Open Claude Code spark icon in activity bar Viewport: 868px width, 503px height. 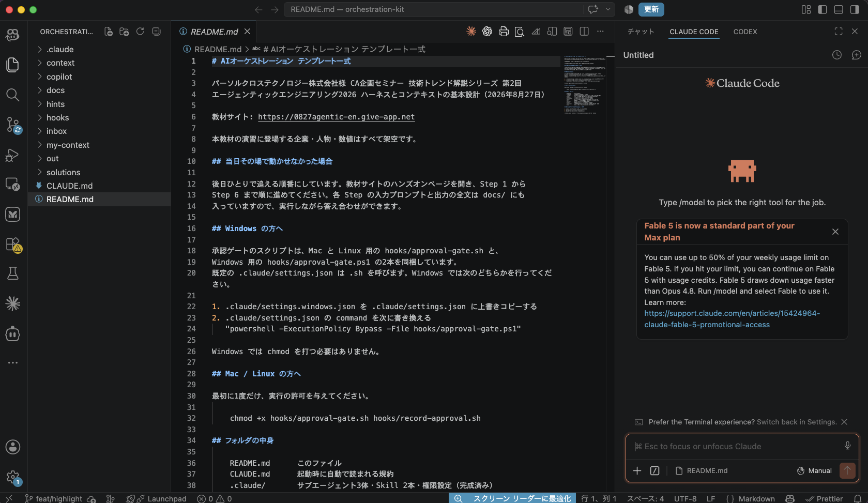[x=12, y=303]
